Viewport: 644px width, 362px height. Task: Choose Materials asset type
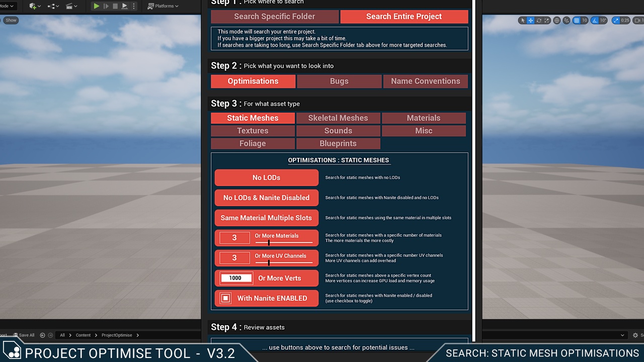424,118
